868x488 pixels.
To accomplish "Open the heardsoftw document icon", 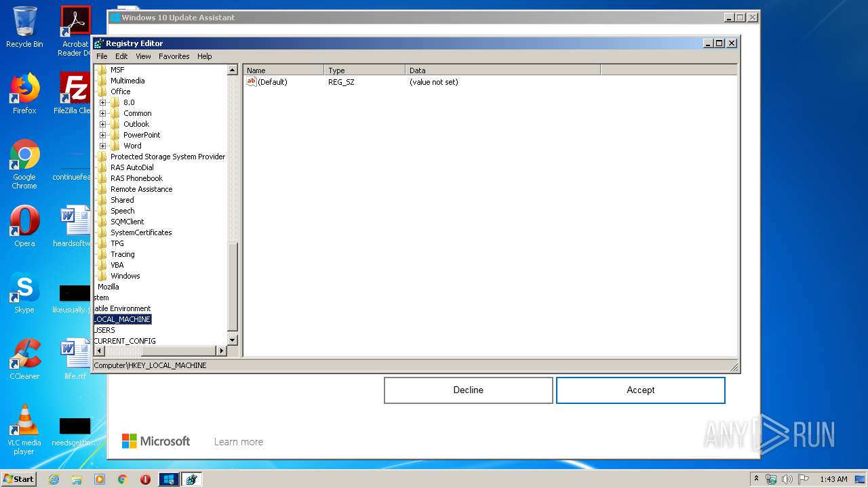I will click(75, 226).
